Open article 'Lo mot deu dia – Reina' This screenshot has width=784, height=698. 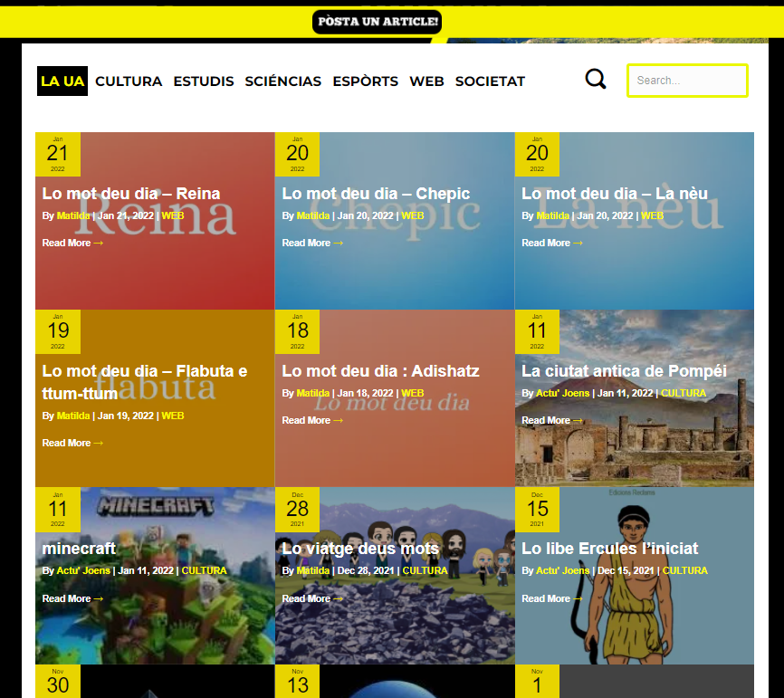click(x=131, y=194)
